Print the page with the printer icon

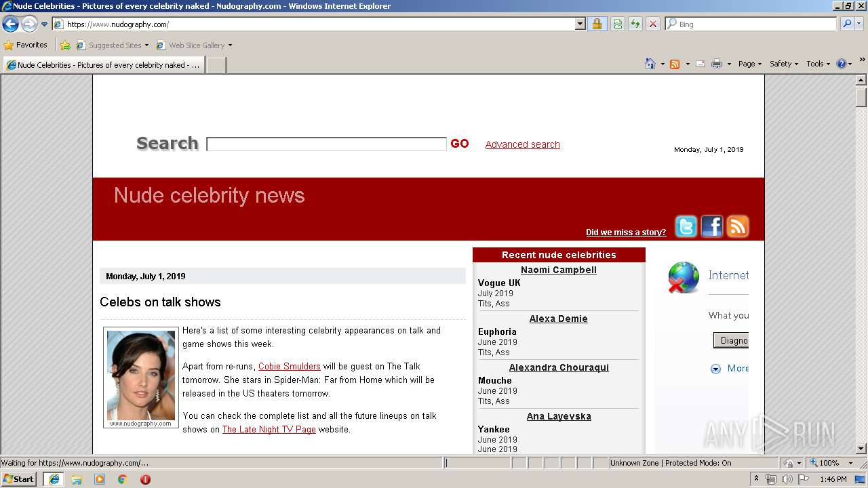(x=717, y=64)
